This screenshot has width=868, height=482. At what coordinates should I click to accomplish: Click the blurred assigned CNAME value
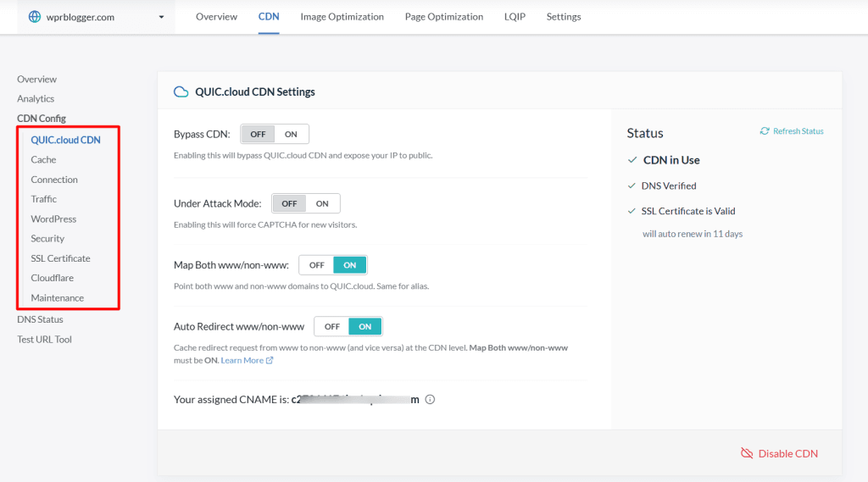pos(355,400)
